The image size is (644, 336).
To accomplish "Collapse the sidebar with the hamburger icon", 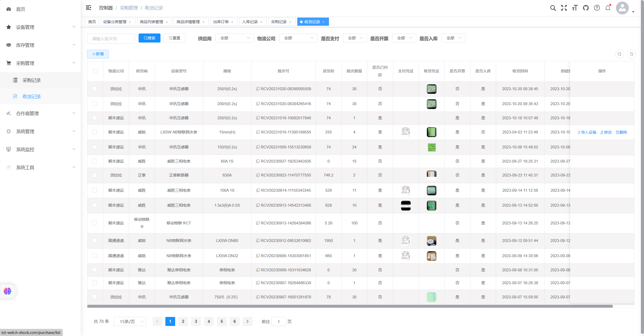I will [88, 8].
